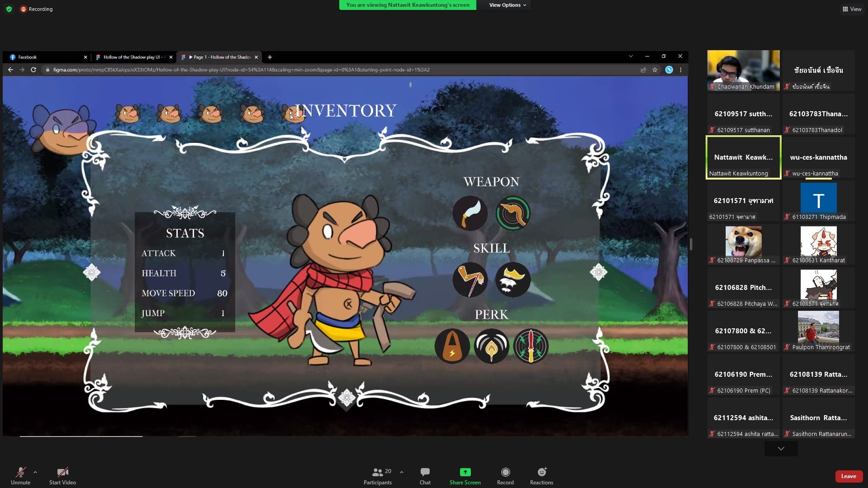
Task: Pick the red dagger perk icon
Action: (531, 346)
